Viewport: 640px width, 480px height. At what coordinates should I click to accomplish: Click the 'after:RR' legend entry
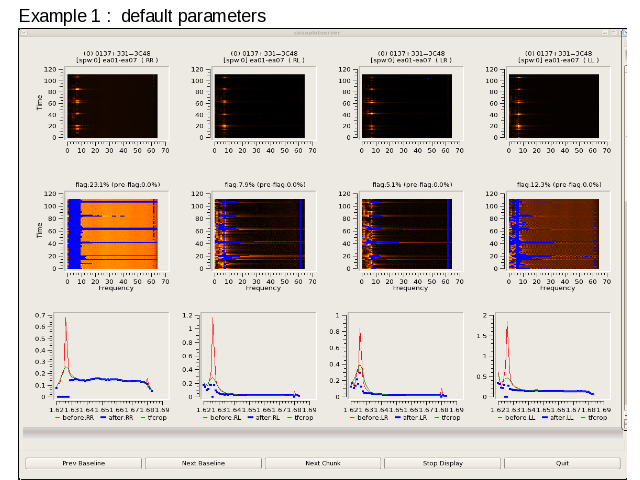[x=117, y=418]
